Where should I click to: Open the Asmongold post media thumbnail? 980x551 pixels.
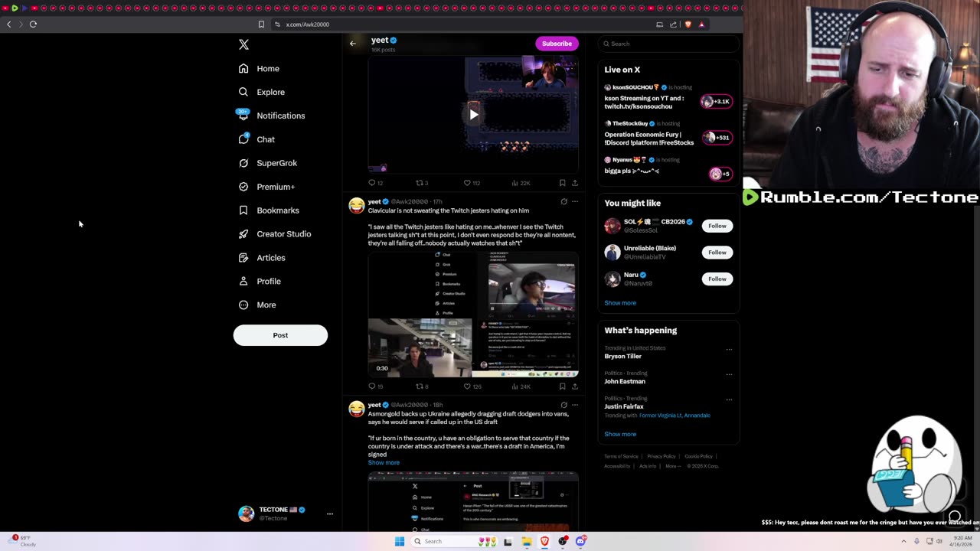[473, 502]
